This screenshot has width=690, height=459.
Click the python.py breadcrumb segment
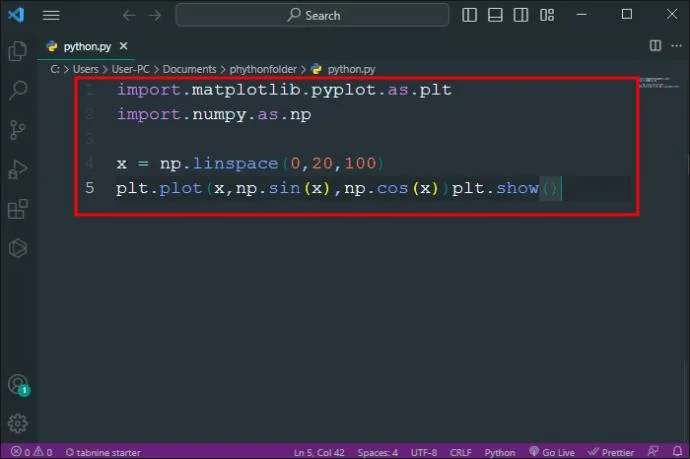[344, 69]
